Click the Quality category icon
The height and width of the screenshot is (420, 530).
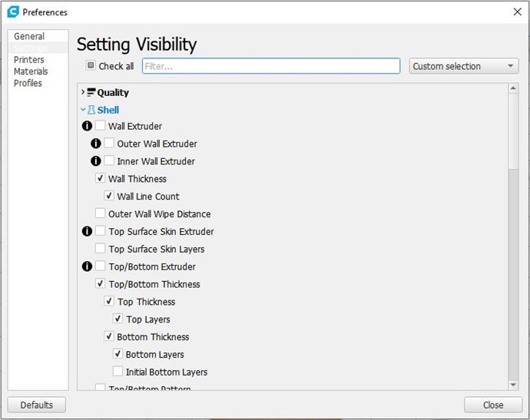tap(91, 93)
